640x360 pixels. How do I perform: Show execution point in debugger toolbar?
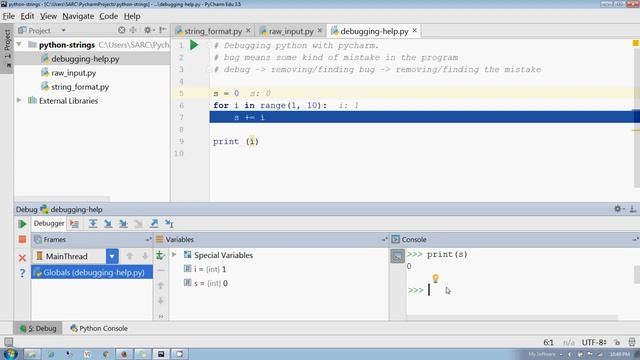pos(74,224)
